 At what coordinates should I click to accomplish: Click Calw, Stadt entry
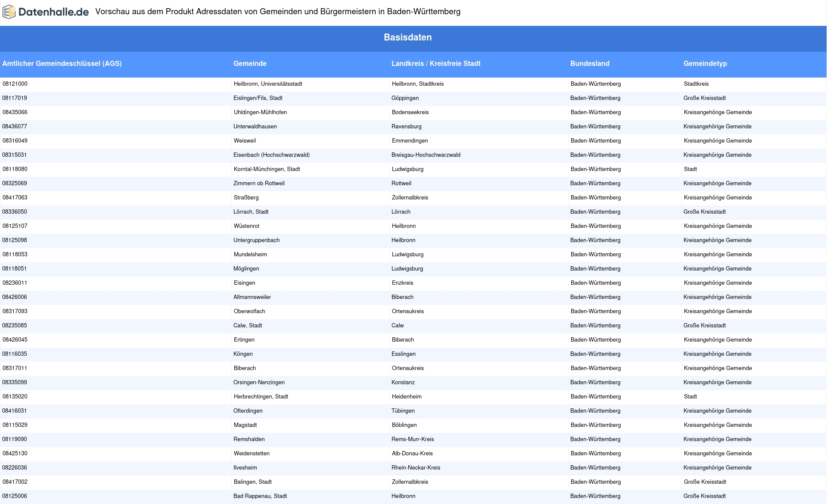pyautogui.click(x=248, y=326)
